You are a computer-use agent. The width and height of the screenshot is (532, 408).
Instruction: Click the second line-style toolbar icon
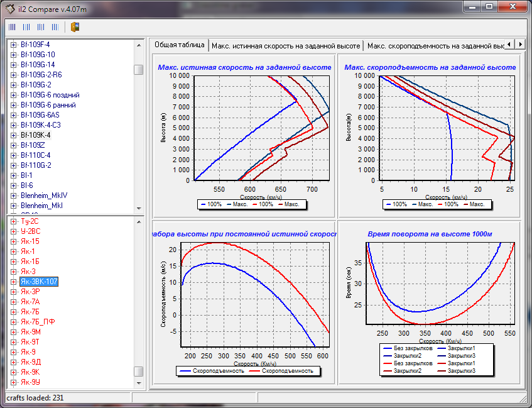point(26,27)
